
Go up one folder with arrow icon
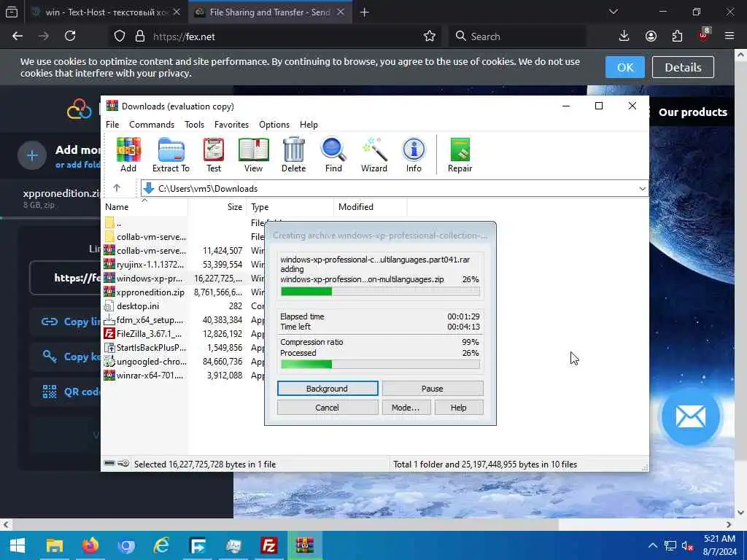[x=117, y=188]
